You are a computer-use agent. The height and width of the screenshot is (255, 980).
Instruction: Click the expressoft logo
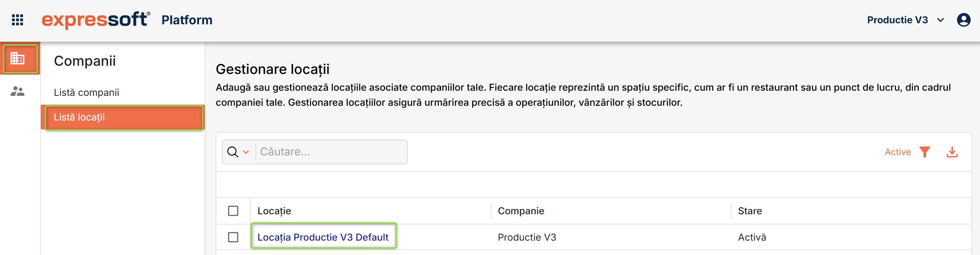pyautogui.click(x=96, y=20)
